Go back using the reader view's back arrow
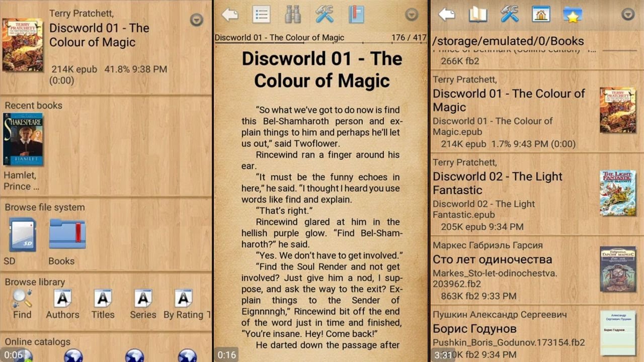644x362 pixels. [230, 15]
